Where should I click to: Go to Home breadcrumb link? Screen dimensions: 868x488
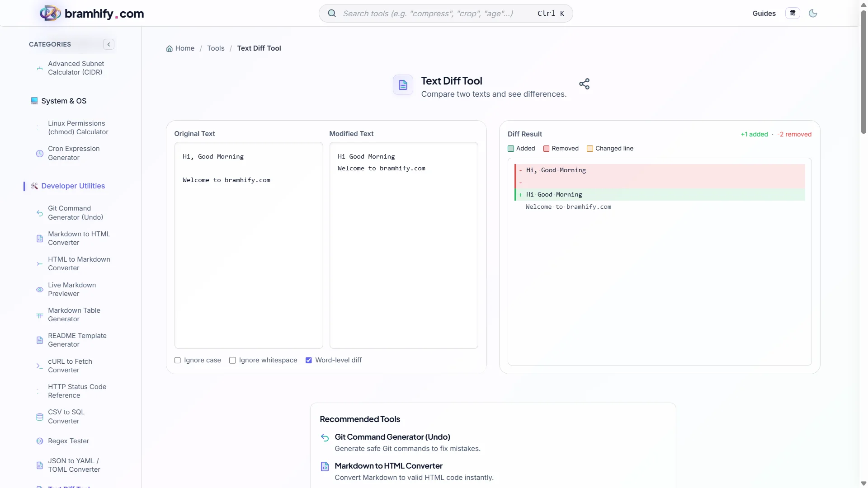185,48
